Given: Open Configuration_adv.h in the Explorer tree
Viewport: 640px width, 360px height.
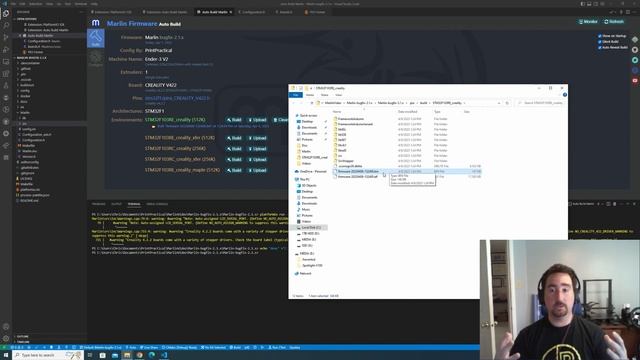Looking at the screenshot, I should [x=36, y=134].
